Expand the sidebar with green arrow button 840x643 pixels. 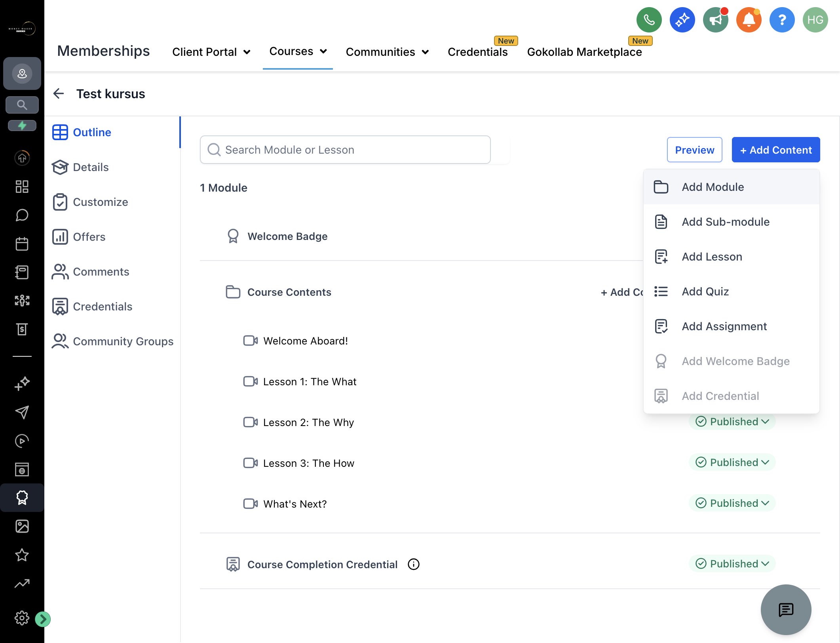[43, 619]
